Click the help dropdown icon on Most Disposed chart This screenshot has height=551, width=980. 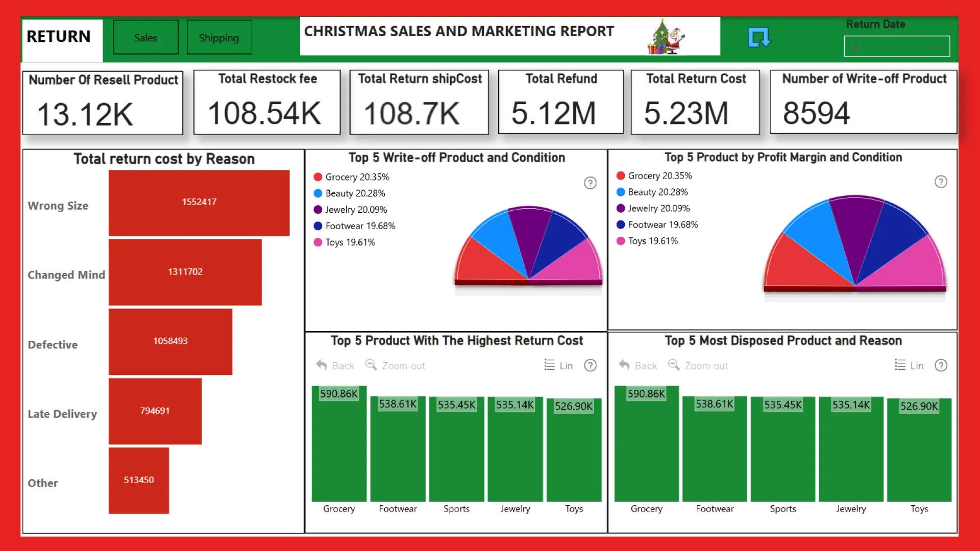pos(941,365)
